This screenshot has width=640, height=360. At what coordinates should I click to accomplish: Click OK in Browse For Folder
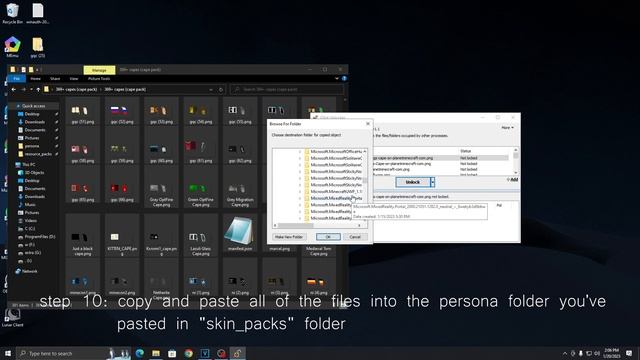(x=328, y=237)
